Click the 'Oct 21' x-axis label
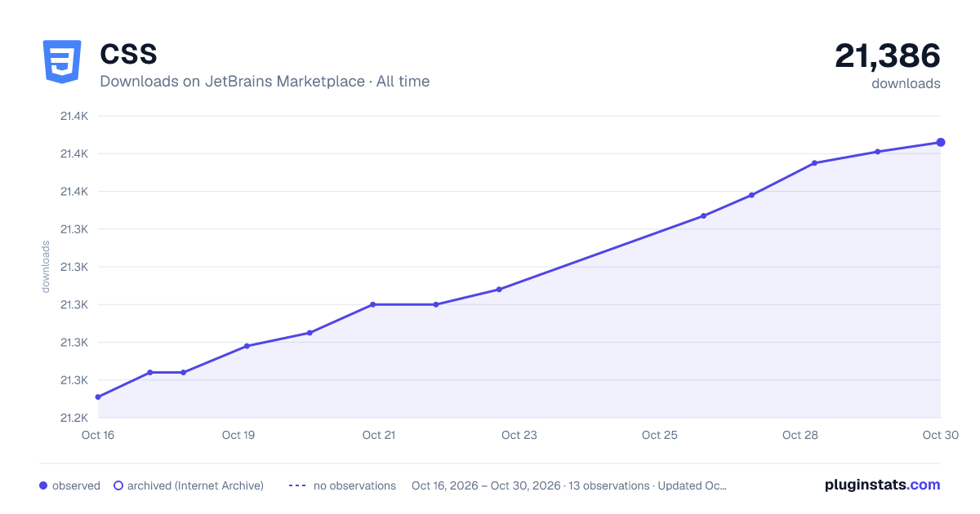The height and width of the screenshot is (514, 980). pos(379,435)
